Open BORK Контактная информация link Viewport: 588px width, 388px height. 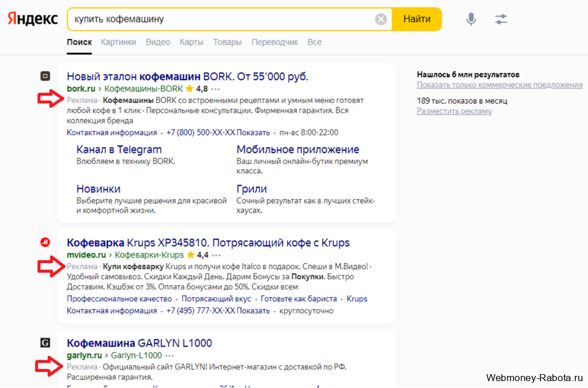click(112, 132)
